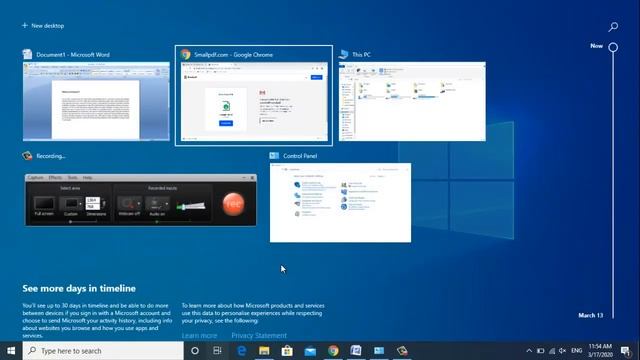Open the timeline search magnifier icon
The width and height of the screenshot is (640, 360).
613,27
